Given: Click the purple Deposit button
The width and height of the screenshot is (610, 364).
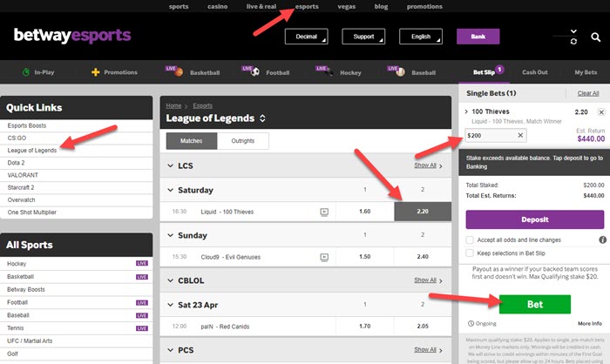Looking at the screenshot, I should click(x=535, y=219).
